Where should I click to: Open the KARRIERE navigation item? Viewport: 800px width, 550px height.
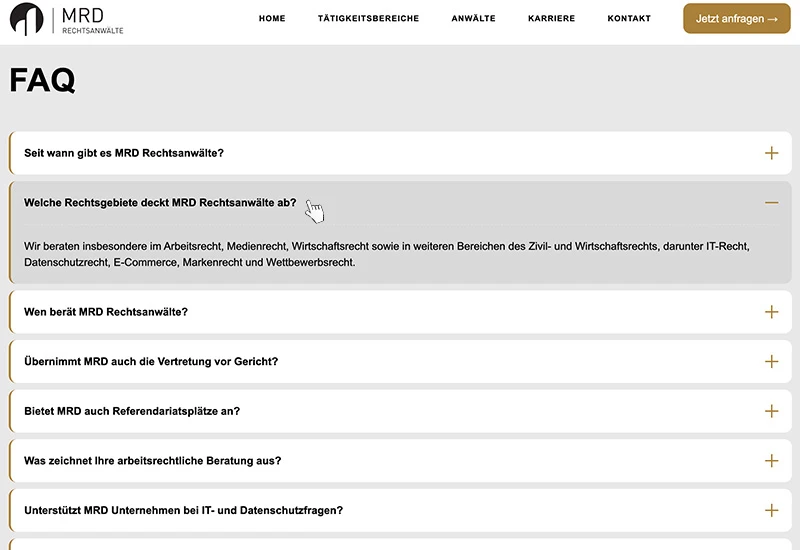tap(552, 18)
